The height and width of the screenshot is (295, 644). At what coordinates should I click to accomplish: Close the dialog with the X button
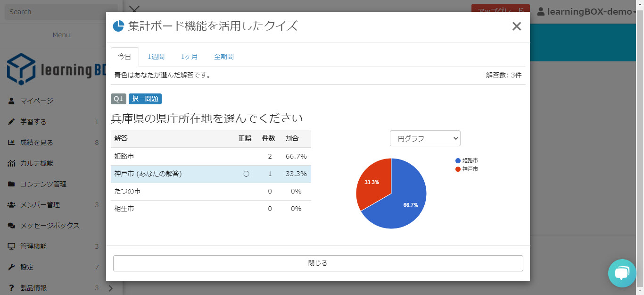tap(516, 26)
